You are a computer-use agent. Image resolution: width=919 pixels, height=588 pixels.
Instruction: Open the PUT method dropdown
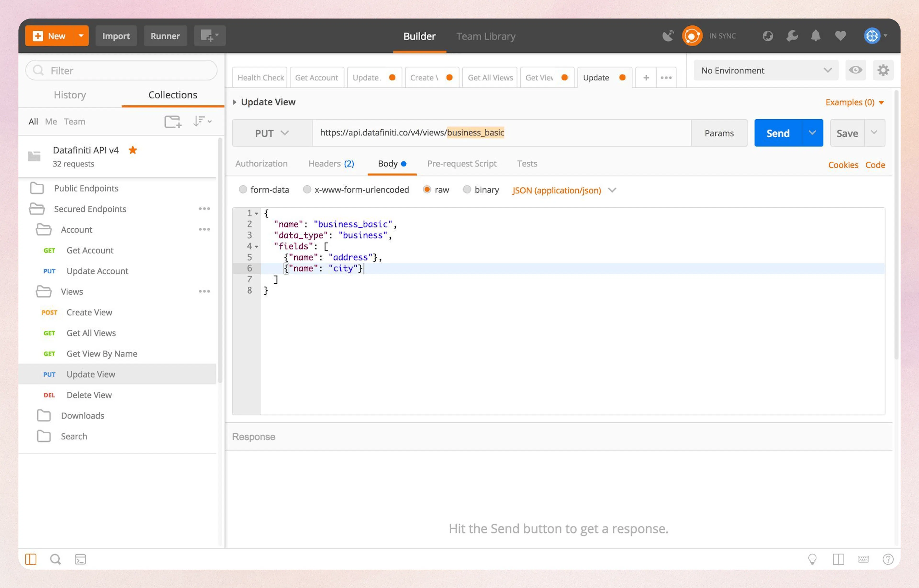coord(272,133)
